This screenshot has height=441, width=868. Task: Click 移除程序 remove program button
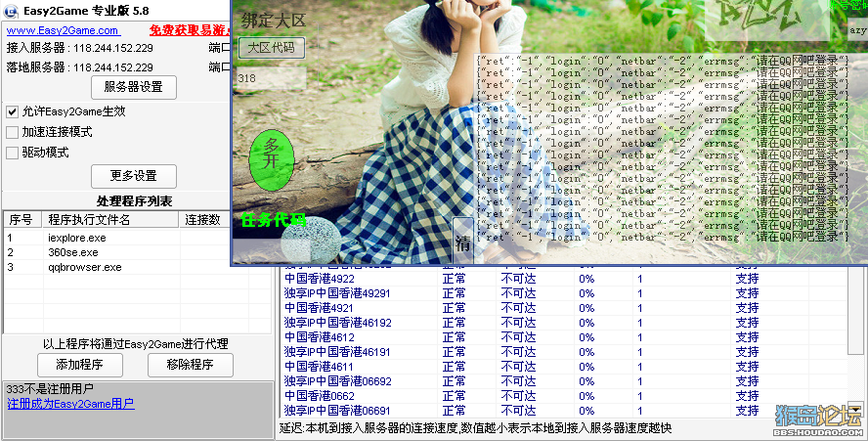(x=190, y=365)
